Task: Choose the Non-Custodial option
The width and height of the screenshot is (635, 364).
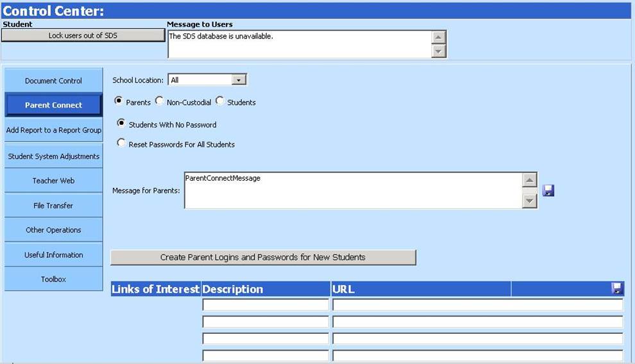Action: pyautogui.click(x=160, y=101)
